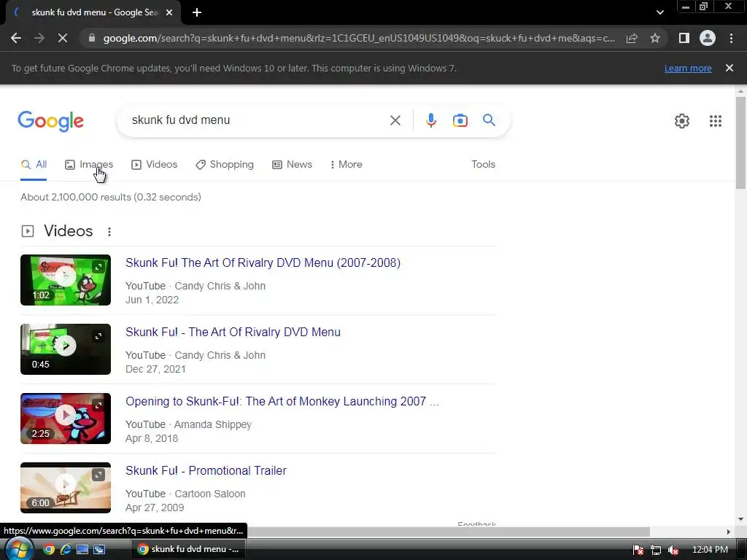747x560 pixels.
Task: Search by image with camera icon
Action: click(x=460, y=120)
